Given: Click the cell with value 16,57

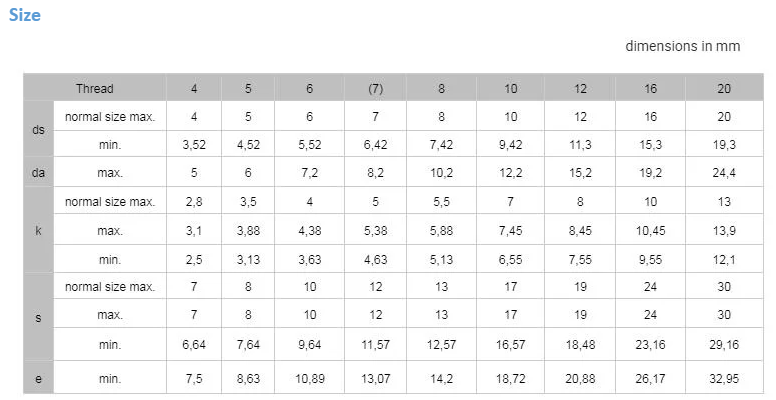Looking at the screenshot, I should [x=511, y=345].
